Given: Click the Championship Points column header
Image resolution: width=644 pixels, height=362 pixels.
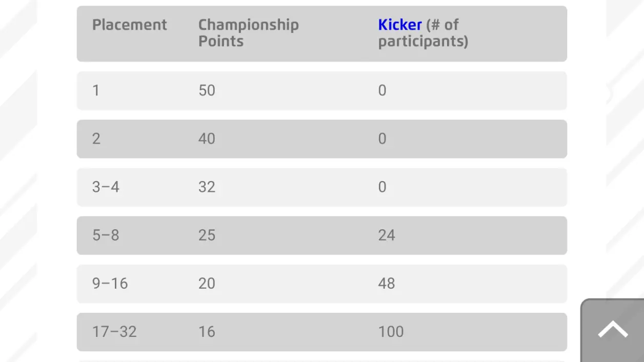Looking at the screenshot, I should (248, 33).
